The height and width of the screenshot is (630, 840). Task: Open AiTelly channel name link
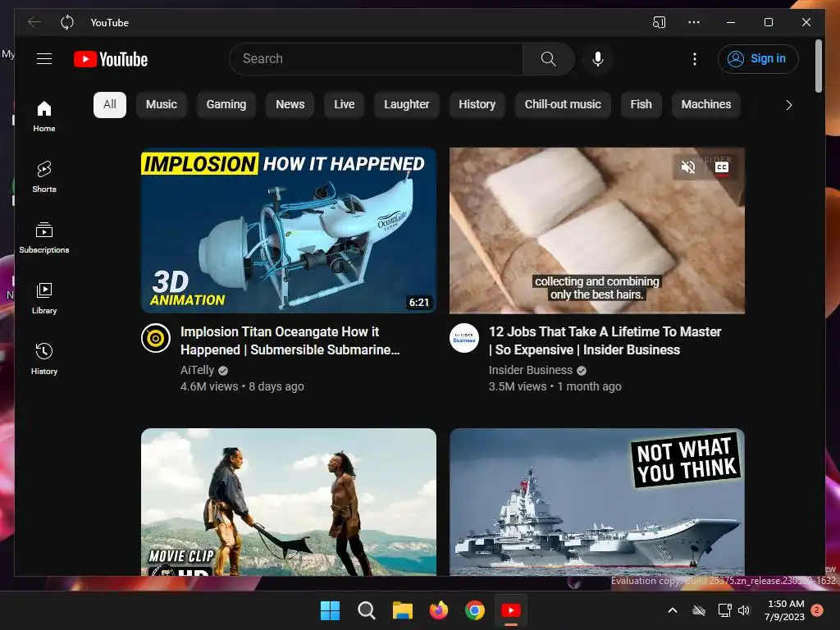(x=197, y=370)
